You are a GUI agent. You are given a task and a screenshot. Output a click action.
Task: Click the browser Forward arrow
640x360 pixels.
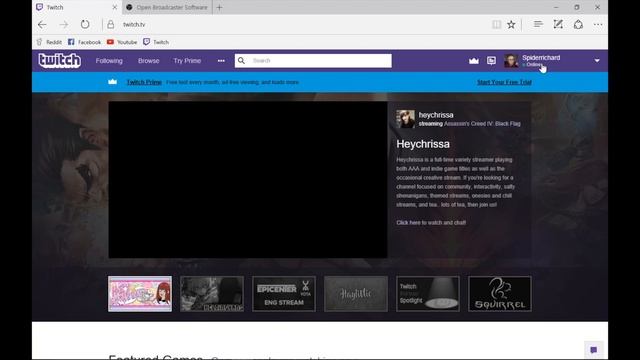(64, 24)
